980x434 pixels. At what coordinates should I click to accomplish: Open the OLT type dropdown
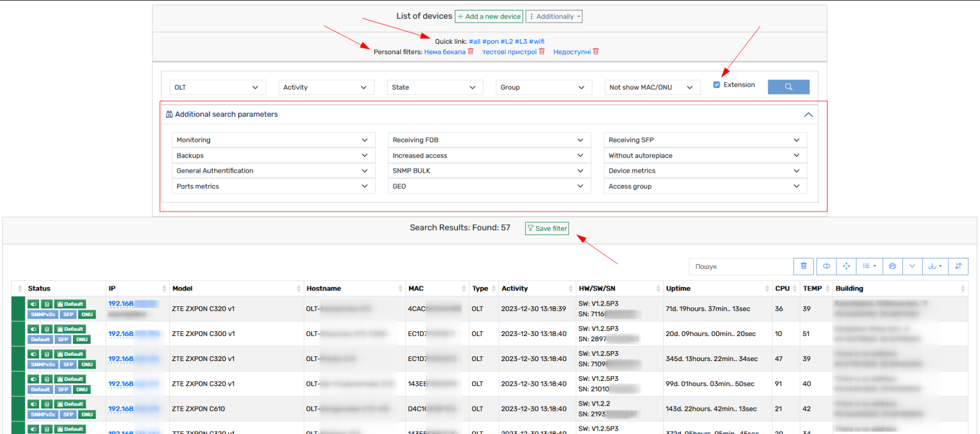point(218,87)
